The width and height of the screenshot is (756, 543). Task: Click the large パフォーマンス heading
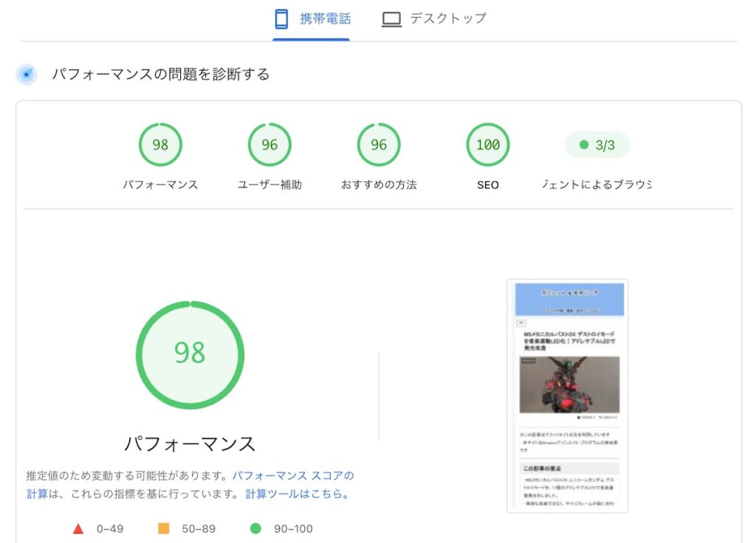190,443
